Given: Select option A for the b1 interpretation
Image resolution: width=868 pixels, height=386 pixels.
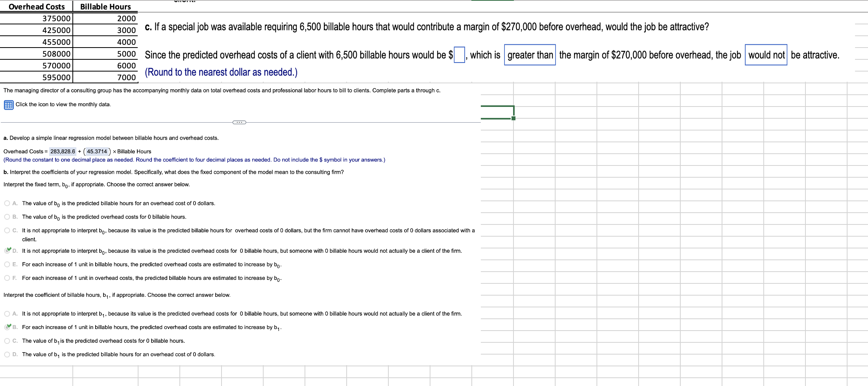Looking at the screenshot, I should pyautogui.click(x=7, y=313).
